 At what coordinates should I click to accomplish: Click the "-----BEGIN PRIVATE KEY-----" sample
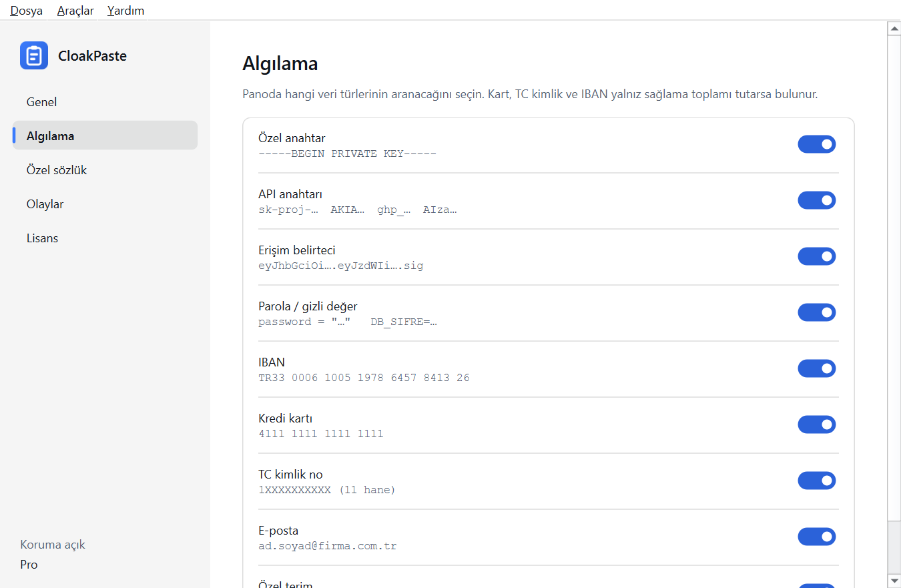(347, 154)
